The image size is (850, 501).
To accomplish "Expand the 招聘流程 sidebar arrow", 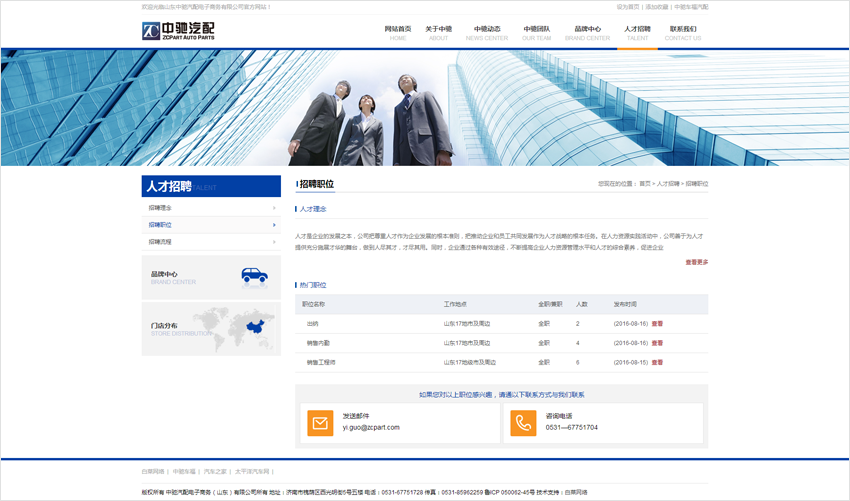I will (274, 242).
